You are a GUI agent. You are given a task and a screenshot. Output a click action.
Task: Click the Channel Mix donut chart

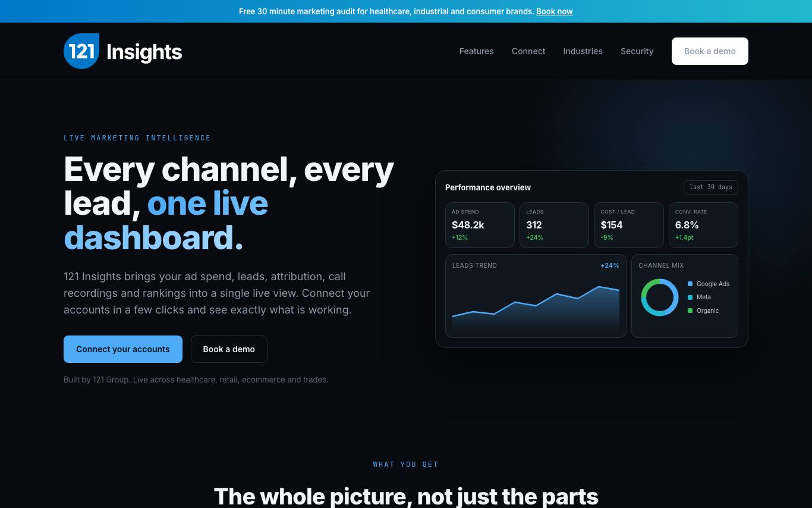[660, 297]
